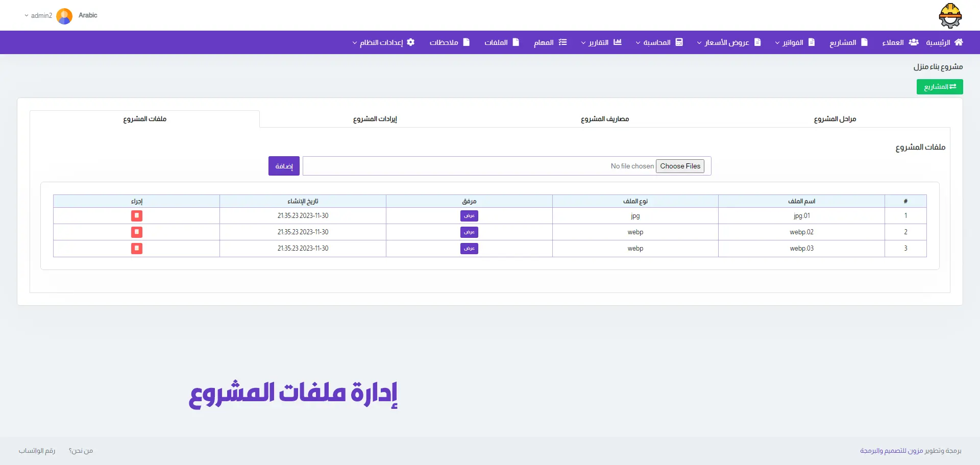Open the invoices dropdown menu
The height and width of the screenshot is (465, 980).
pos(794,42)
